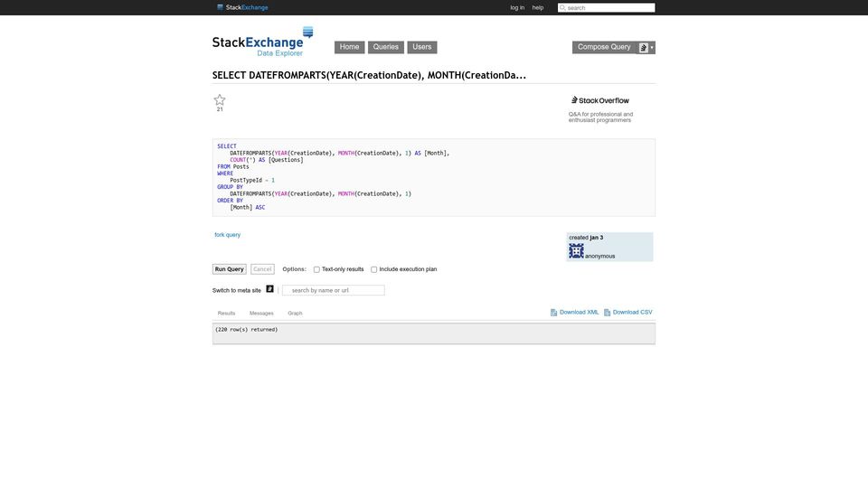Viewport: 868px width, 488px height.
Task: Switch to the Messages tab
Action: tap(261, 314)
